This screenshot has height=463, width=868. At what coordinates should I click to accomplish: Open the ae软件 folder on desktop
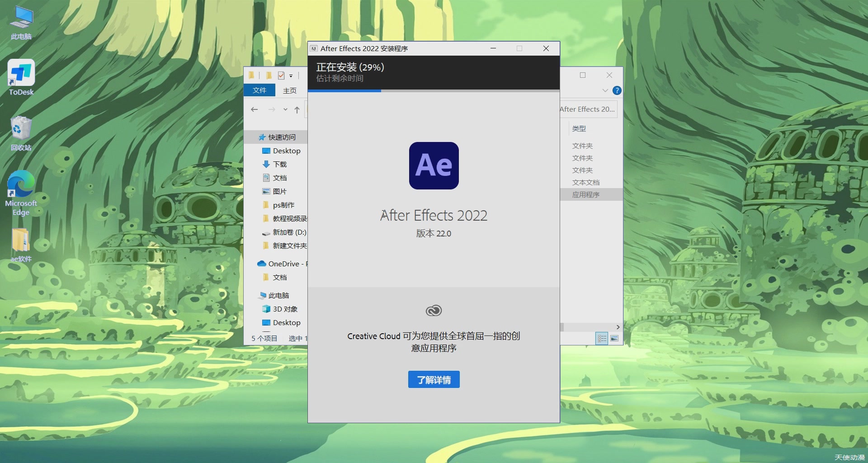click(x=21, y=245)
